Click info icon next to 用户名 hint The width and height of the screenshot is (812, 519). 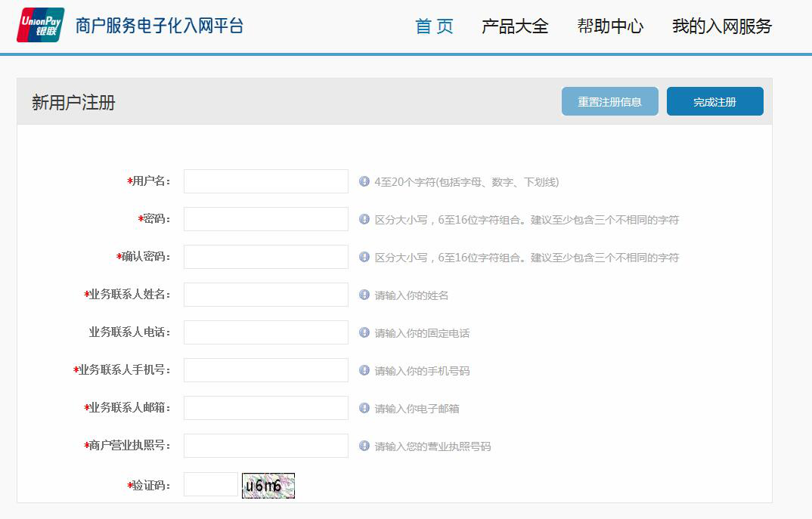364,181
